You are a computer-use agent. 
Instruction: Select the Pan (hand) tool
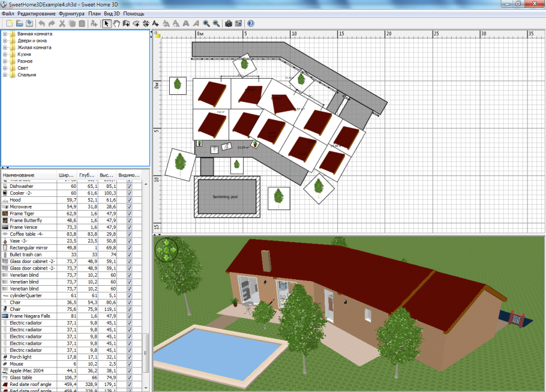(116, 23)
